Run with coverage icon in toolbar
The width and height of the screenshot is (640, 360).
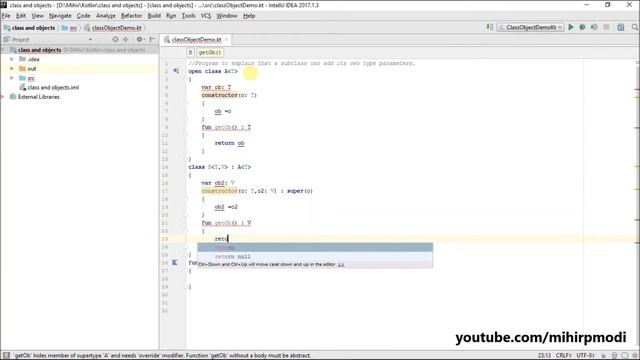pyautogui.click(x=594, y=27)
